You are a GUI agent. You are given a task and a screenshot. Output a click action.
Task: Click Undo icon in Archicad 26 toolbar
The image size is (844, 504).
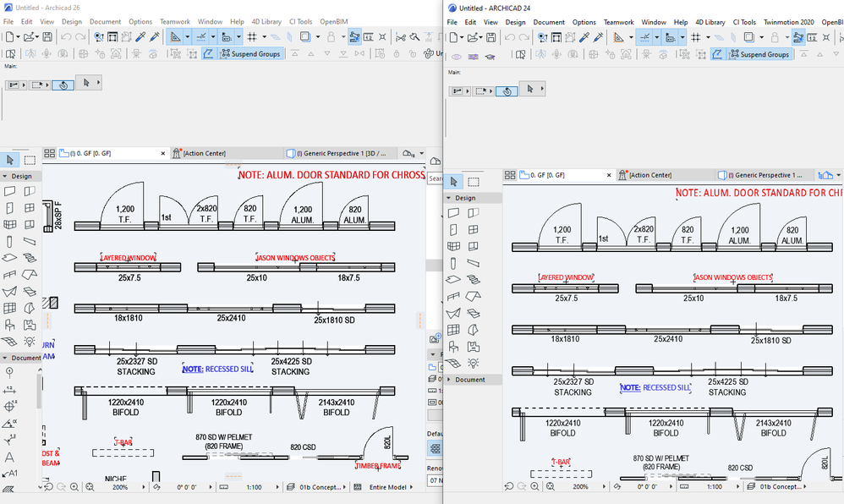[x=66, y=36]
